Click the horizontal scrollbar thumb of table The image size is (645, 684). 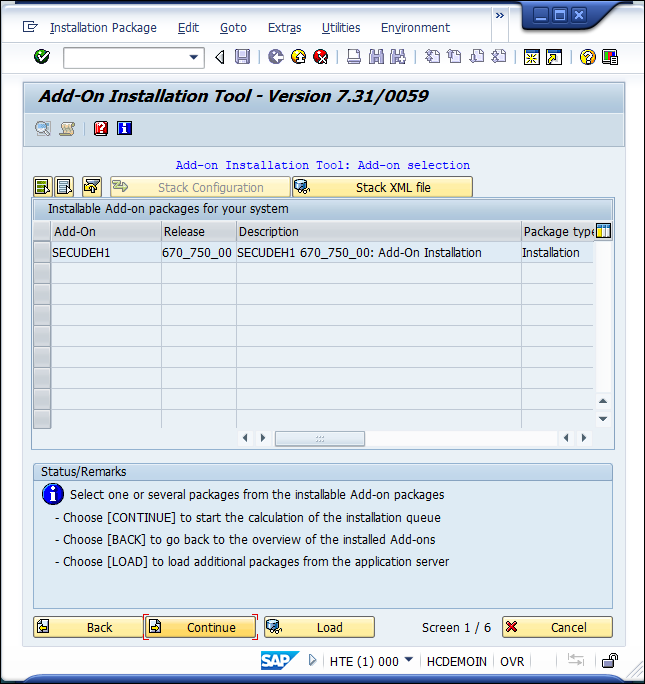[x=320, y=438]
